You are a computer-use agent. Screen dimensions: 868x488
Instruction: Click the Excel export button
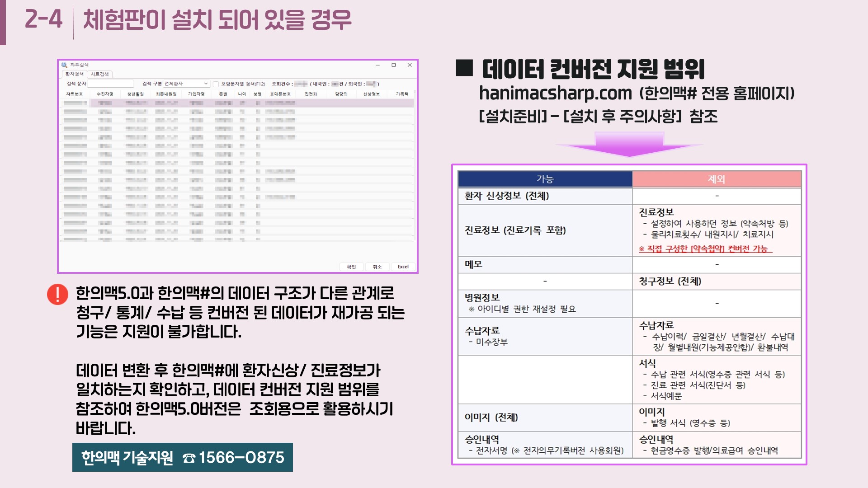403,267
